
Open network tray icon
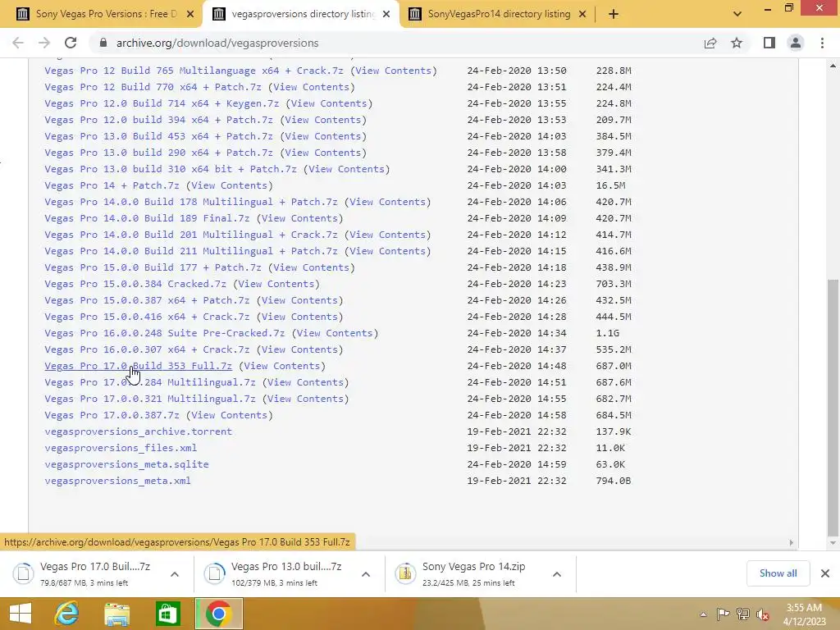point(743,614)
